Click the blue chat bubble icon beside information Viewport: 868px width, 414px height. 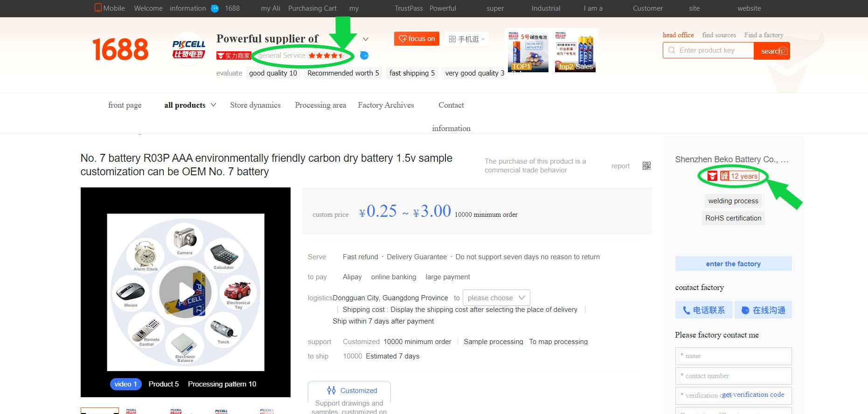215,8
